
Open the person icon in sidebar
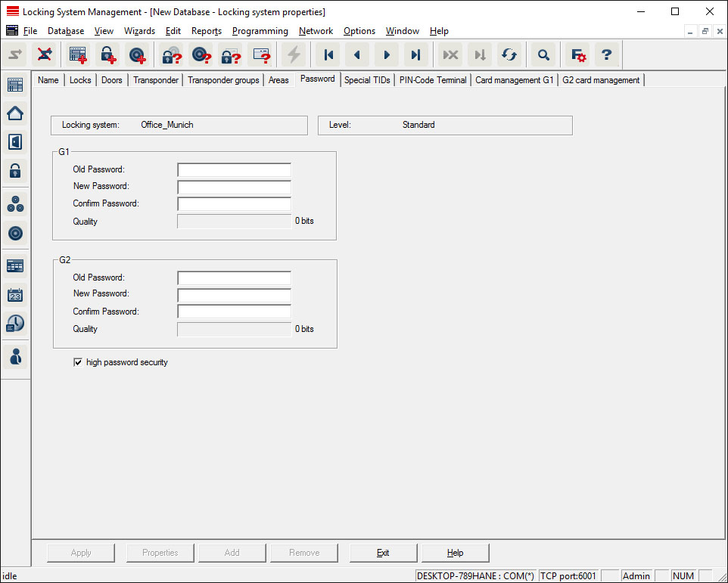coord(15,355)
